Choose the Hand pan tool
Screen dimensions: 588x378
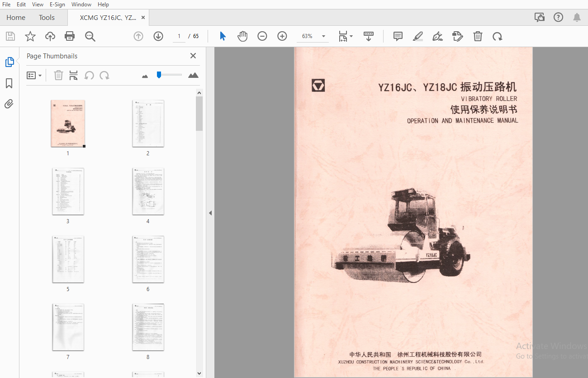242,36
